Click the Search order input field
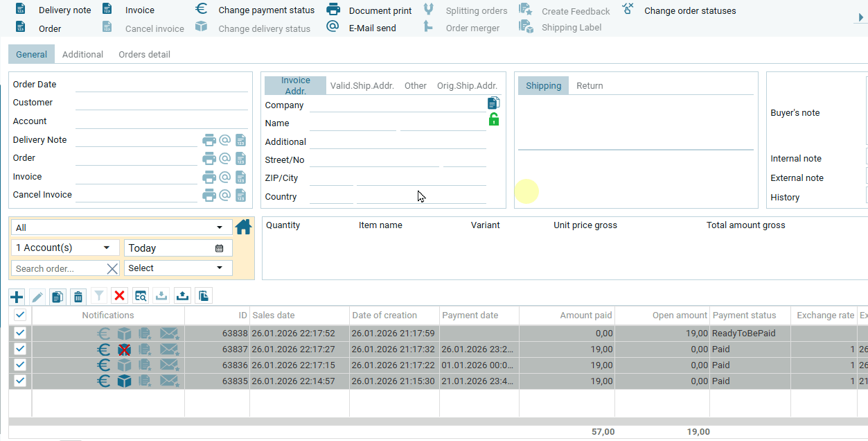 (x=58, y=268)
